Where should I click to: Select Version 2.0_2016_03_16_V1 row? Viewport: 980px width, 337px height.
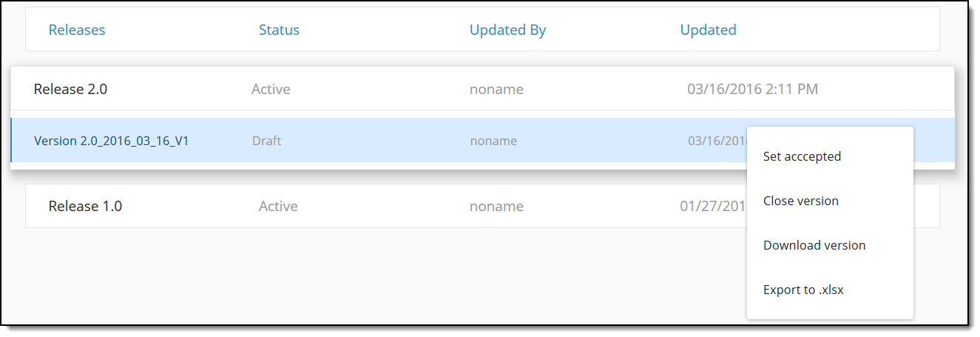[x=111, y=141]
